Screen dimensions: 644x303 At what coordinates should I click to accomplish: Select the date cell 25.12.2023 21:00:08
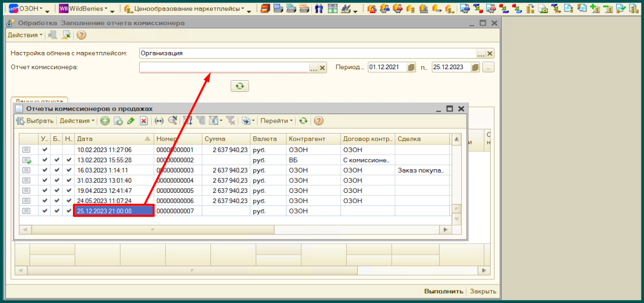(x=114, y=211)
